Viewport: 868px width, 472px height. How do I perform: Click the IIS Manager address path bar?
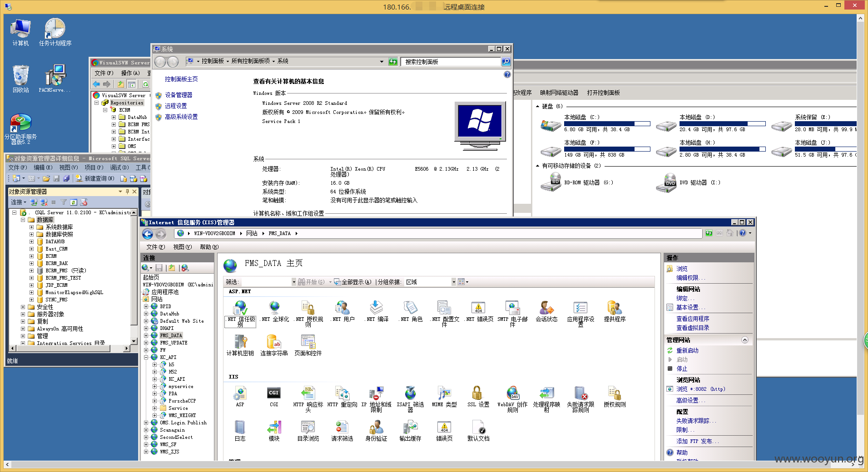click(438, 233)
